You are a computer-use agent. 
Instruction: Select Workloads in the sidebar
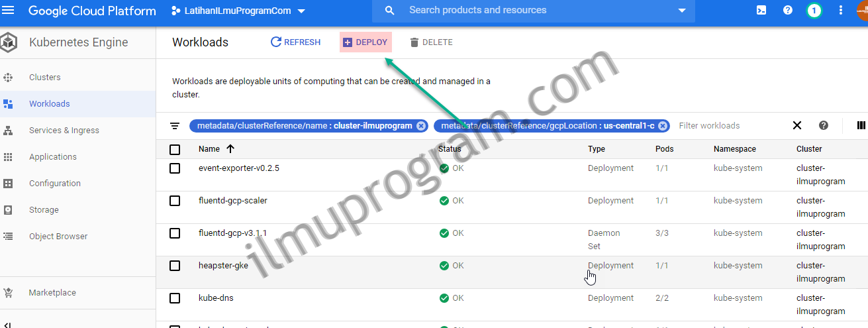point(49,104)
